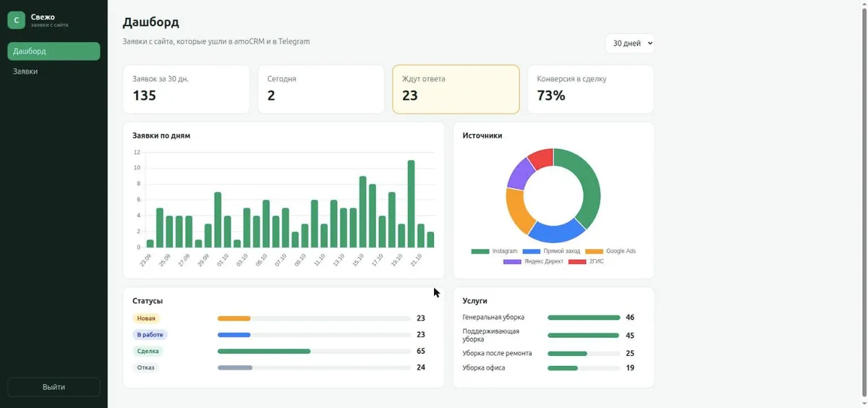Click the Выйти logout button
Screen dimensions: 868x408
coord(54,387)
